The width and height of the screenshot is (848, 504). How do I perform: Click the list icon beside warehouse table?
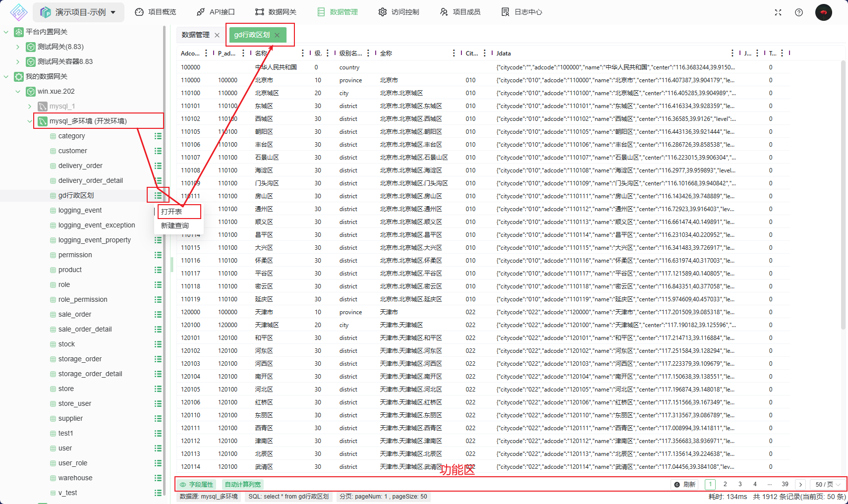pos(158,478)
